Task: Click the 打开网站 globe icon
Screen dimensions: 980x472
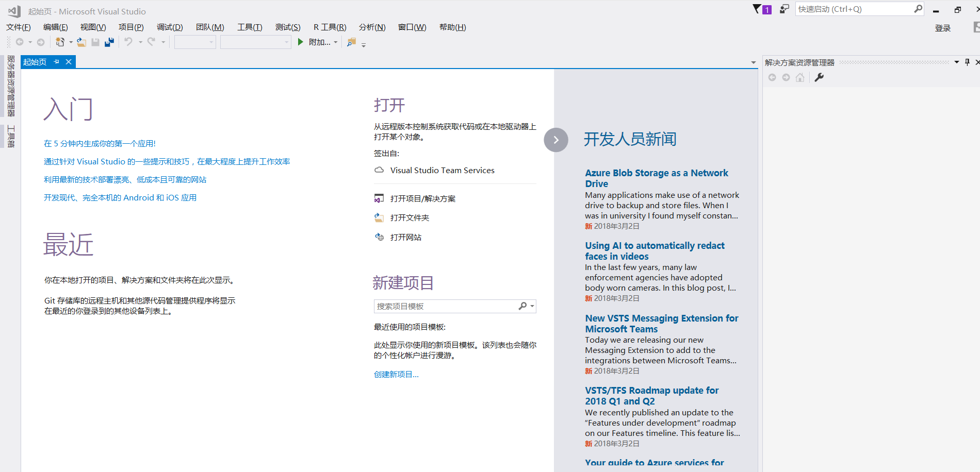Action: coord(379,237)
